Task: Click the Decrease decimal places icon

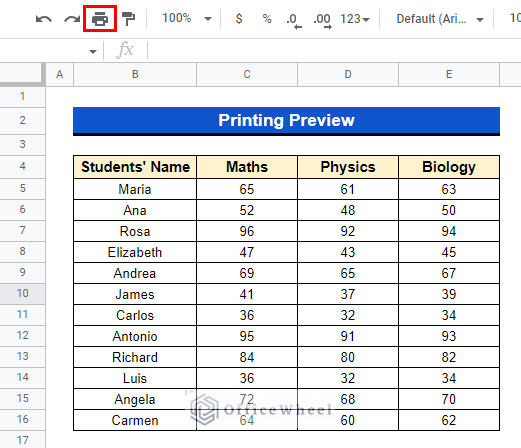Action: coord(294,20)
